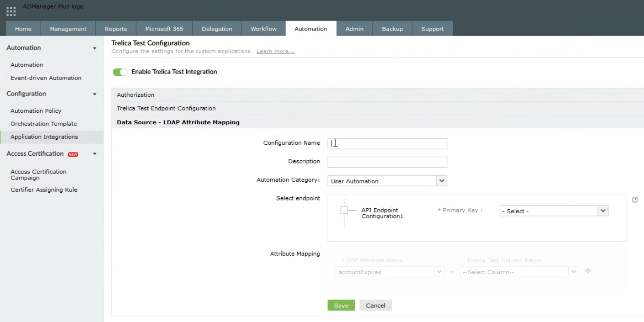
Task: Go to the Home tab
Action: (23, 29)
